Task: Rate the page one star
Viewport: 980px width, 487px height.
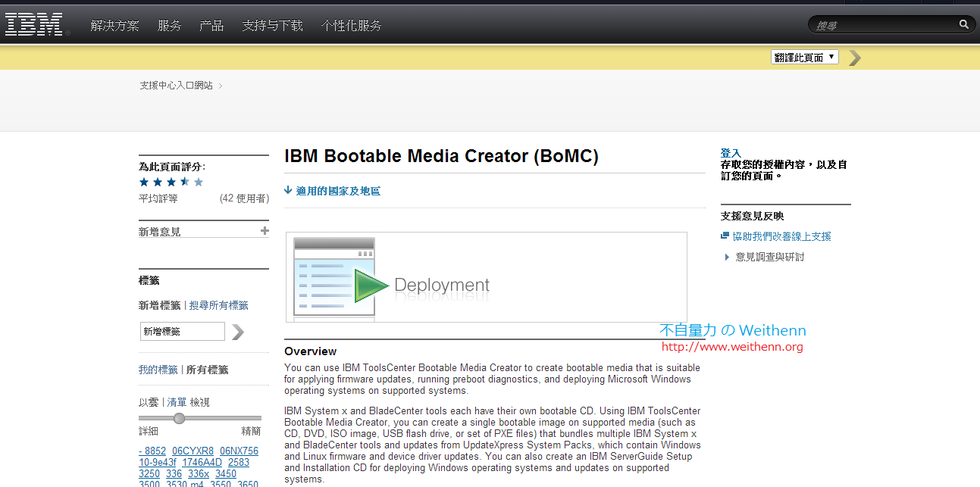Action: (x=144, y=182)
